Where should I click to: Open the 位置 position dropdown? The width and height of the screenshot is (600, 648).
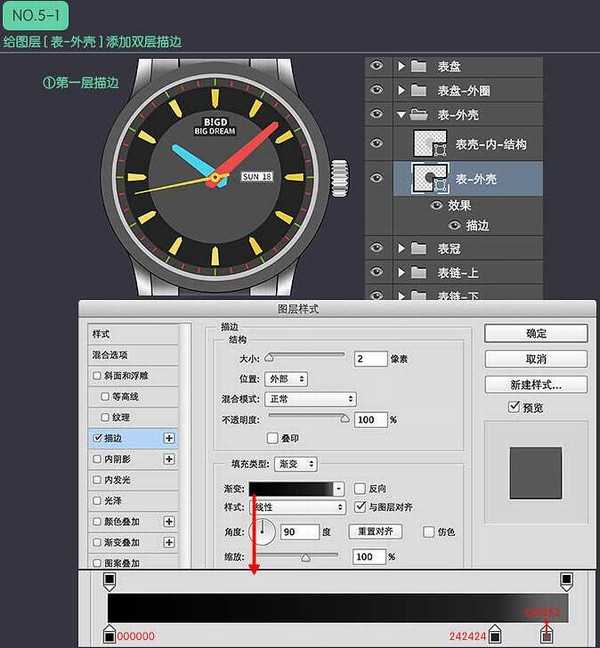pyautogui.click(x=286, y=379)
